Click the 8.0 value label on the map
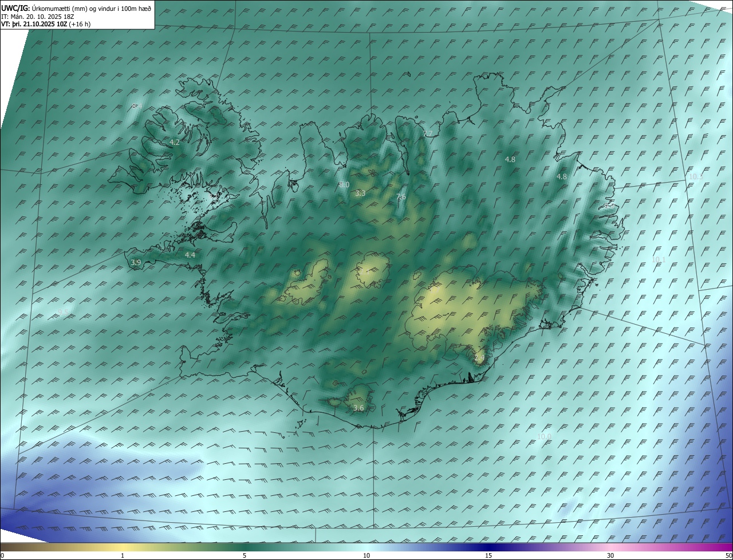This screenshot has width=733, height=560. 344,185
